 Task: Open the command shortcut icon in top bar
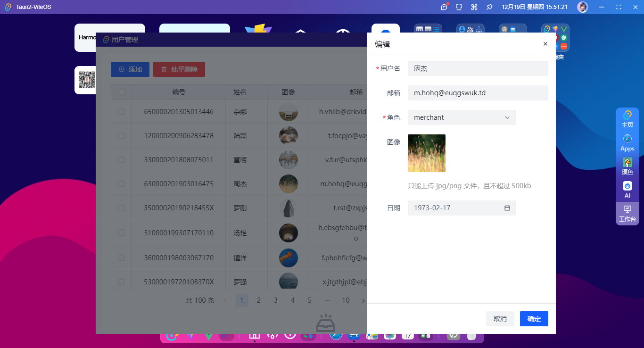point(474,7)
